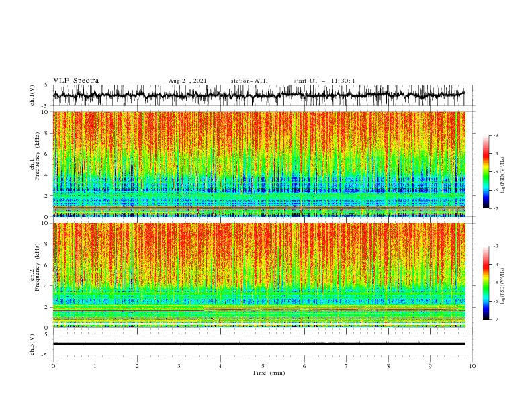Image resolution: width=532 pixels, height=411 pixels.
Task: Click the ch.2 spectrogram plot area
Action: click(259, 275)
